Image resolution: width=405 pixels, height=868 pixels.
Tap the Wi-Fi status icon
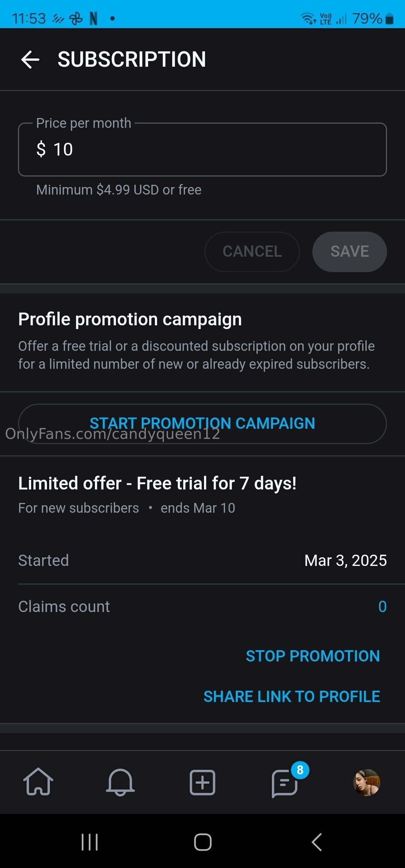tap(308, 18)
